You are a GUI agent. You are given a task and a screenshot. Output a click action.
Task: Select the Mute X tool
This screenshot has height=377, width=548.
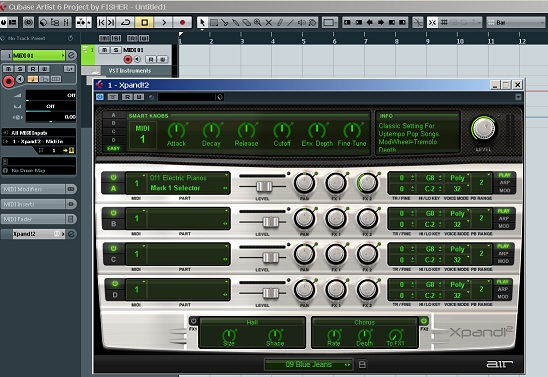[268, 23]
